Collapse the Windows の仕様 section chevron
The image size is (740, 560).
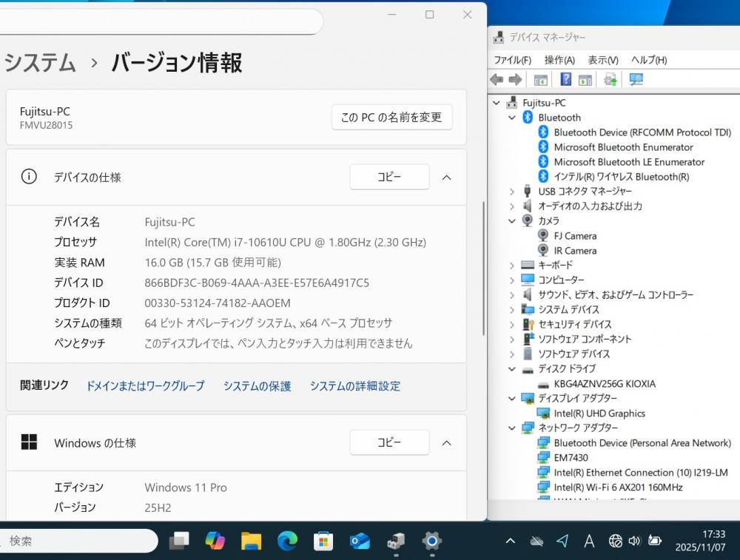(x=446, y=443)
